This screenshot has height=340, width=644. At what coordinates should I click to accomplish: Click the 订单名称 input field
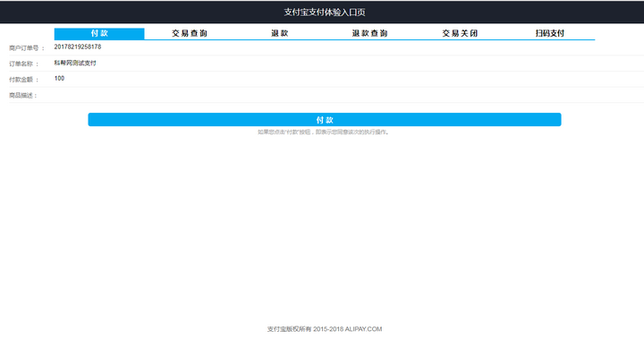(349, 64)
